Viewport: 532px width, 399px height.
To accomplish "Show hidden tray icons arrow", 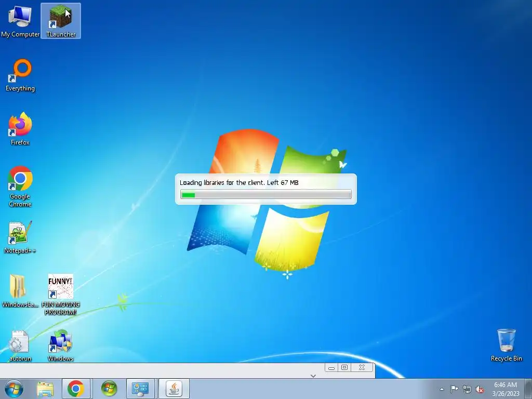I will 442,389.
